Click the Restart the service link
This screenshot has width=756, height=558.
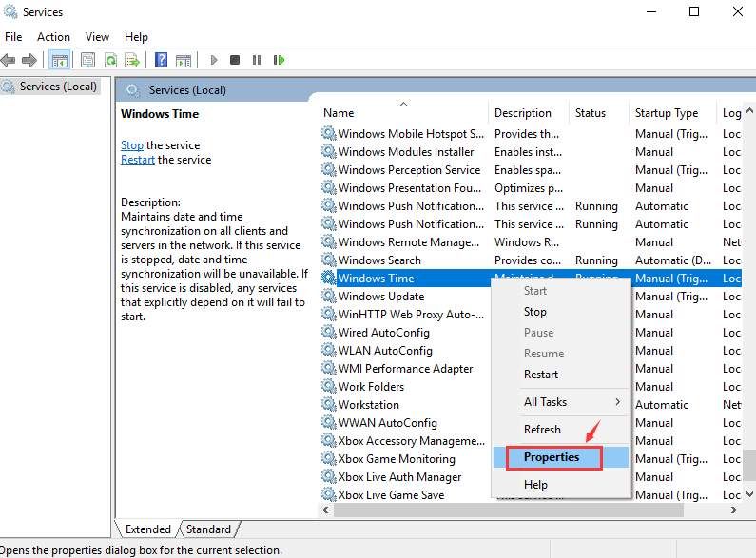coord(137,160)
